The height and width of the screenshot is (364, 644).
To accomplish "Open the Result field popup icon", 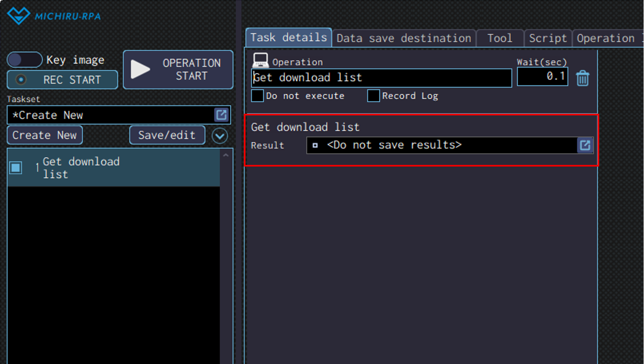I will 585,145.
